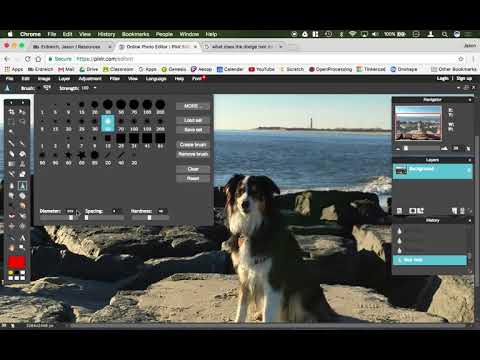Open the YouTube bookmark
The height and width of the screenshot is (360, 480).
click(x=262, y=69)
